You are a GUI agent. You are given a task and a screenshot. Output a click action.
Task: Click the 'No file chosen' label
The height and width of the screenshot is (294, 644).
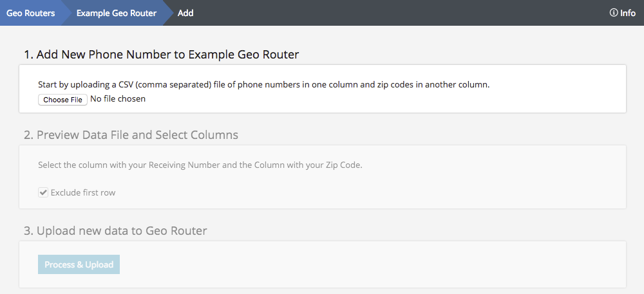(x=118, y=99)
